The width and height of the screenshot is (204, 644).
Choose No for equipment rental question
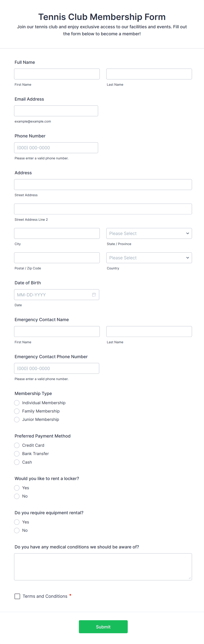(x=16, y=530)
